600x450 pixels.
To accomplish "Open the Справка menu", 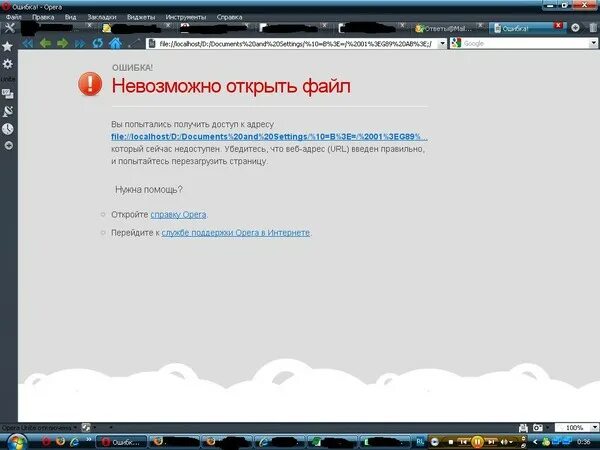I will tap(229, 17).
